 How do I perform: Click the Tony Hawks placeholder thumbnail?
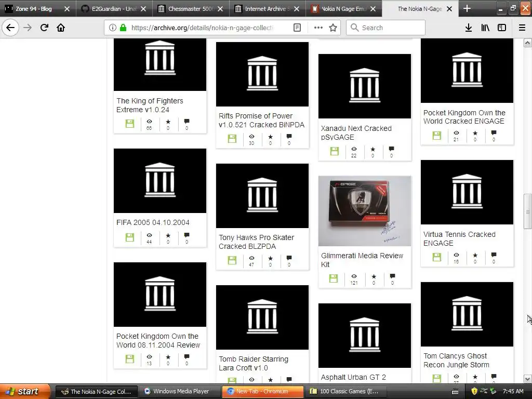262,196
